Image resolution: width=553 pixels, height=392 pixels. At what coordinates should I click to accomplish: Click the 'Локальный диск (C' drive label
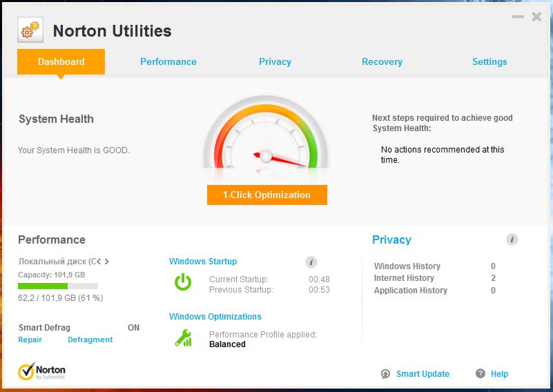(57, 262)
